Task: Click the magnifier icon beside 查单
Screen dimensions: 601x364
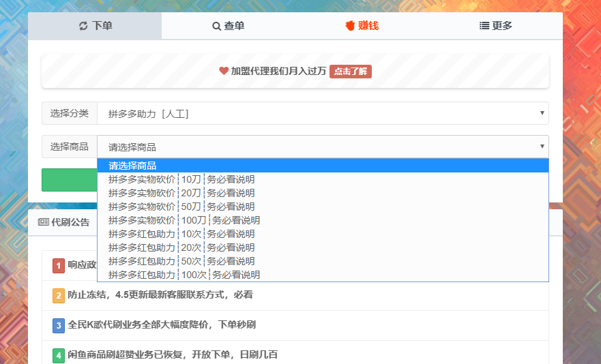Action: pyautogui.click(x=216, y=26)
